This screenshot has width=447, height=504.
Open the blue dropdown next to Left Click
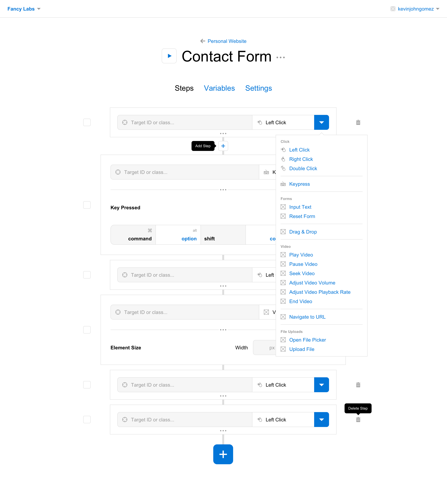321,122
